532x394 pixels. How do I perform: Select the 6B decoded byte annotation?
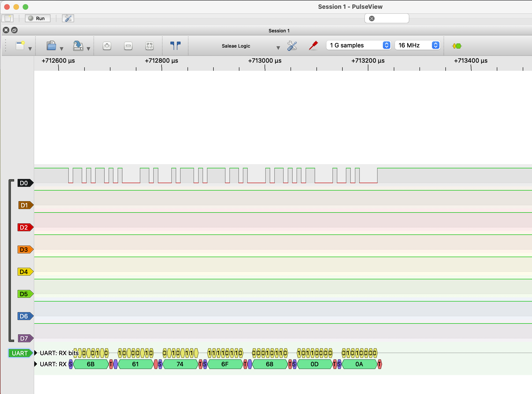click(91, 364)
